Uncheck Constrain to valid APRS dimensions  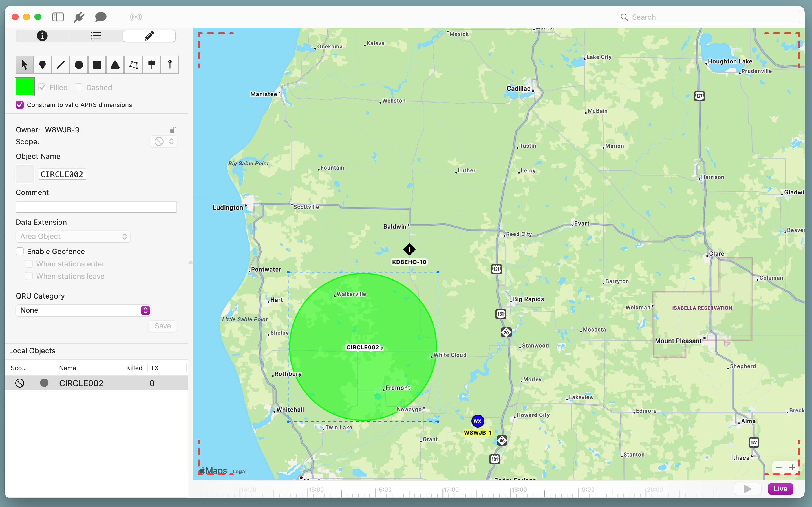coord(20,105)
